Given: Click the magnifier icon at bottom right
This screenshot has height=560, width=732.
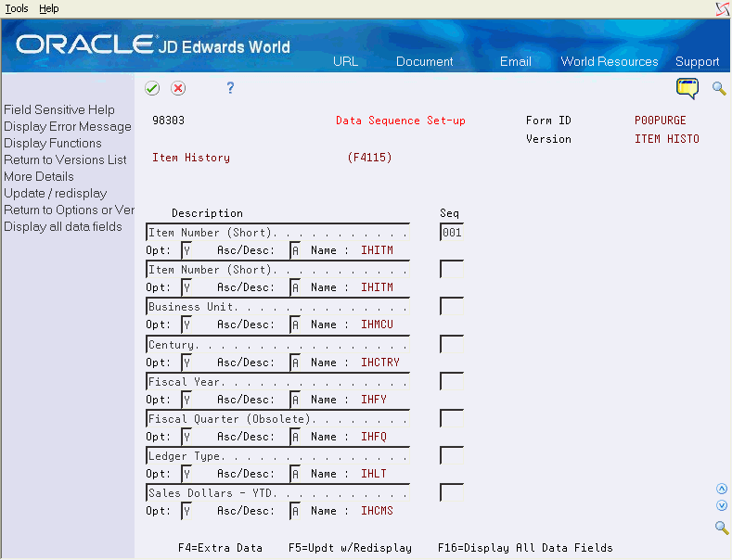Looking at the screenshot, I should coord(722,528).
